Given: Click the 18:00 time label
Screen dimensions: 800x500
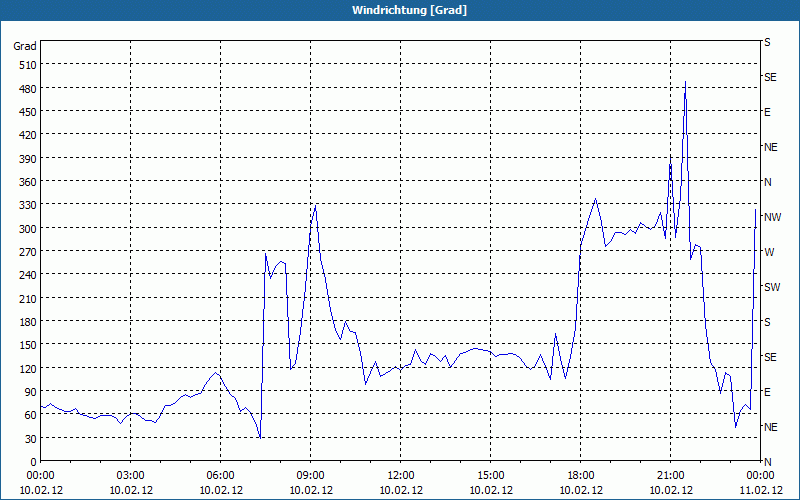Looking at the screenshot, I should pyautogui.click(x=581, y=476).
